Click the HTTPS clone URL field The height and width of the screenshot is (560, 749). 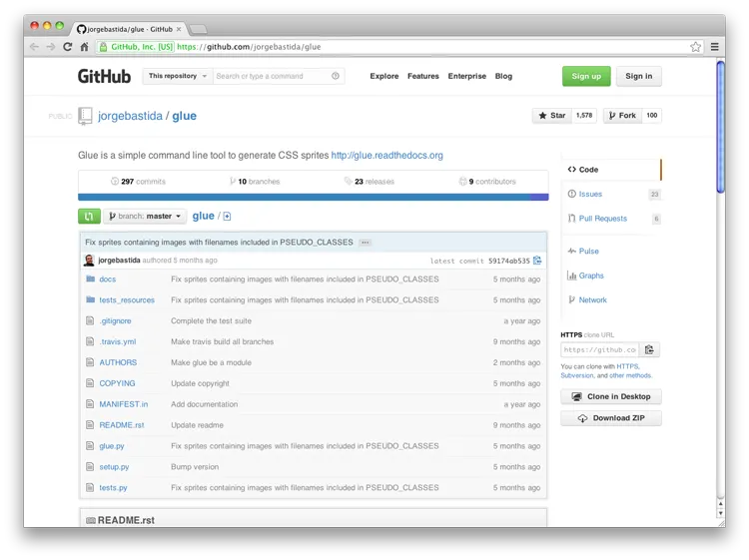(x=600, y=350)
